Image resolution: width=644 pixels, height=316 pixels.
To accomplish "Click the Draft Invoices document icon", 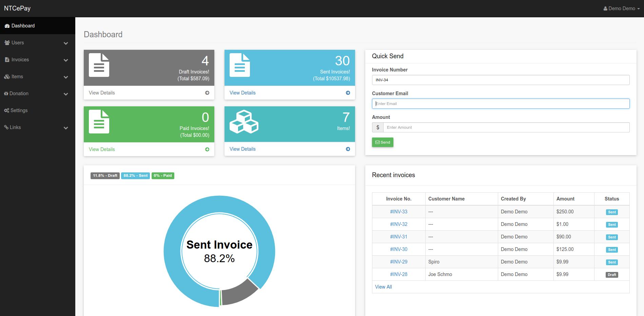I will (99, 65).
